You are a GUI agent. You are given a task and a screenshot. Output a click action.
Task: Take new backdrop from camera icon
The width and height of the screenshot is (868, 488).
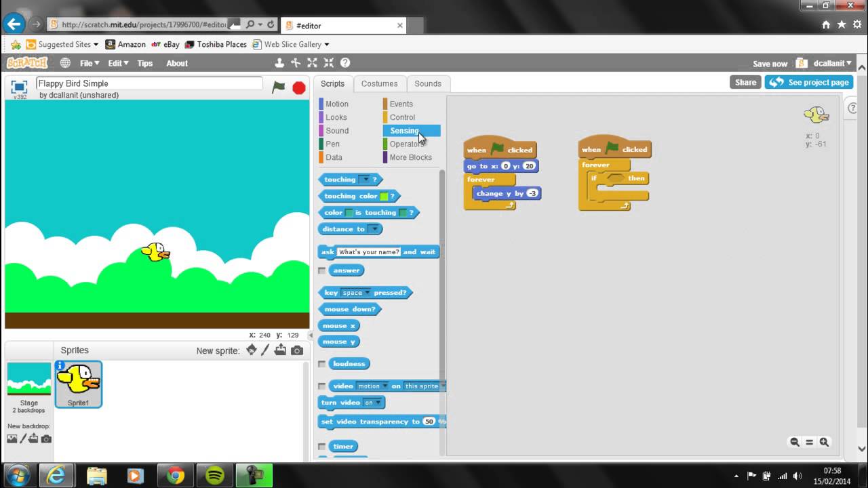point(46,439)
